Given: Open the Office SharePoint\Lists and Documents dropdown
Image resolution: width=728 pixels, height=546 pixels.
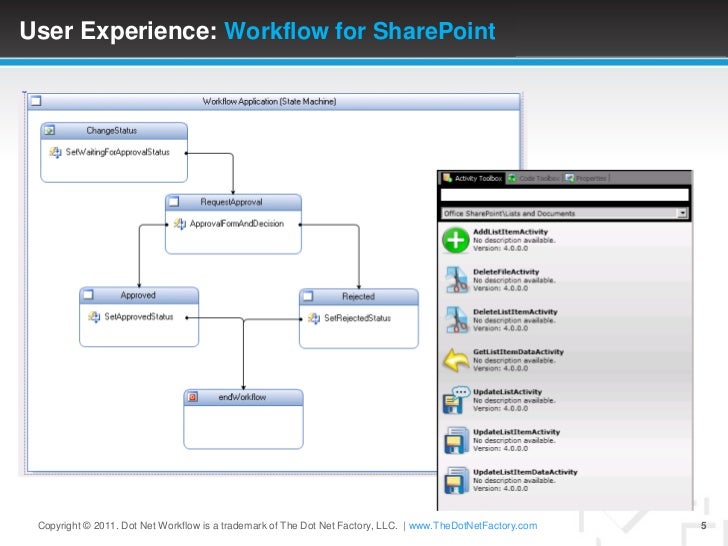Looking at the screenshot, I should pos(682,213).
